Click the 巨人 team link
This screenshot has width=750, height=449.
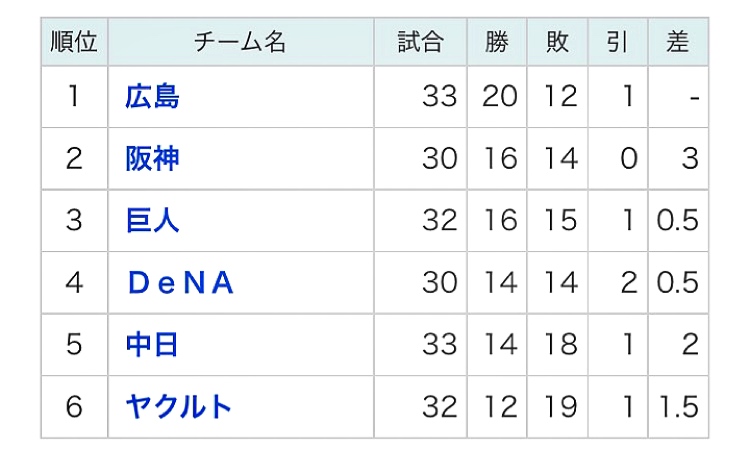152,220
